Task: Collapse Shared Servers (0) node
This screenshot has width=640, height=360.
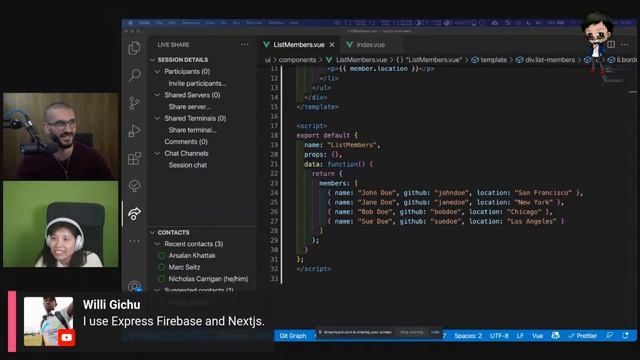Action: pyautogui.click(x=157, y=95)
